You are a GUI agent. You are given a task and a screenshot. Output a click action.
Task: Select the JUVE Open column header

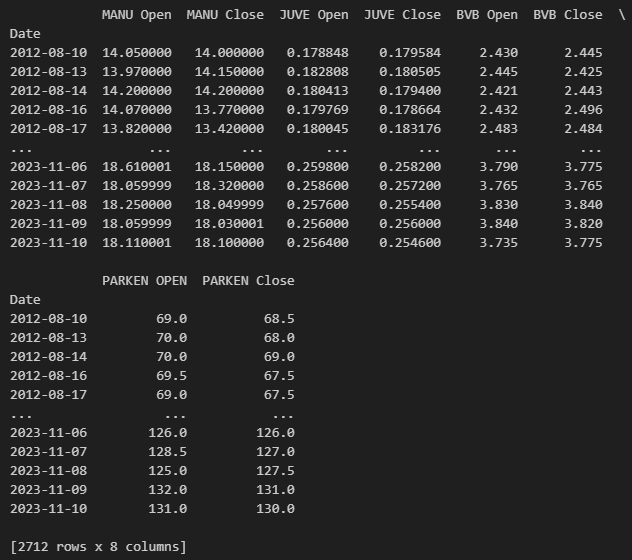[314, 15]
